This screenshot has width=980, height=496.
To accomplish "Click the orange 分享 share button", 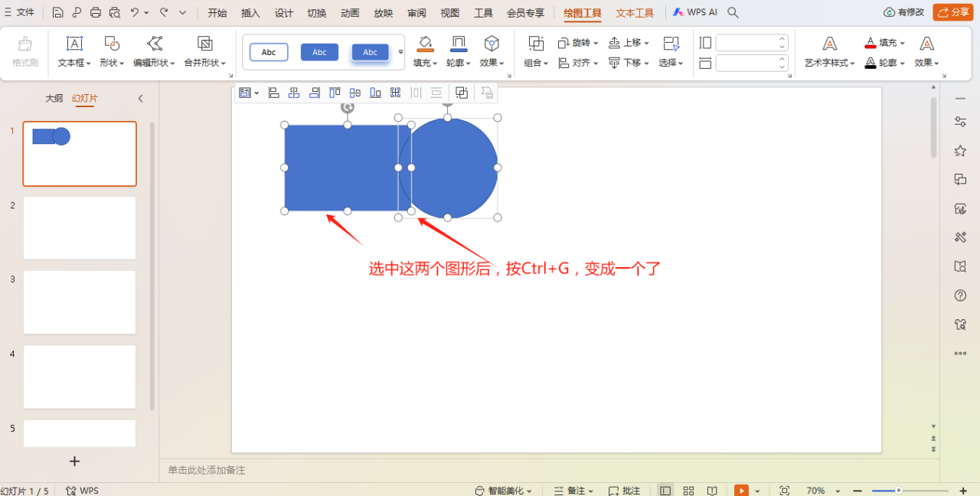I will [952, 12].
